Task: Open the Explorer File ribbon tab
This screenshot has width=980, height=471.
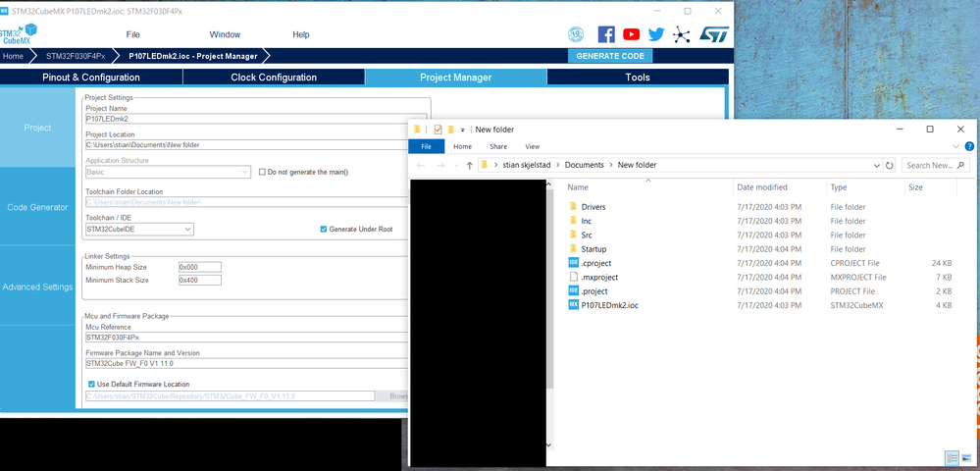Action: [x=427, y=146]
